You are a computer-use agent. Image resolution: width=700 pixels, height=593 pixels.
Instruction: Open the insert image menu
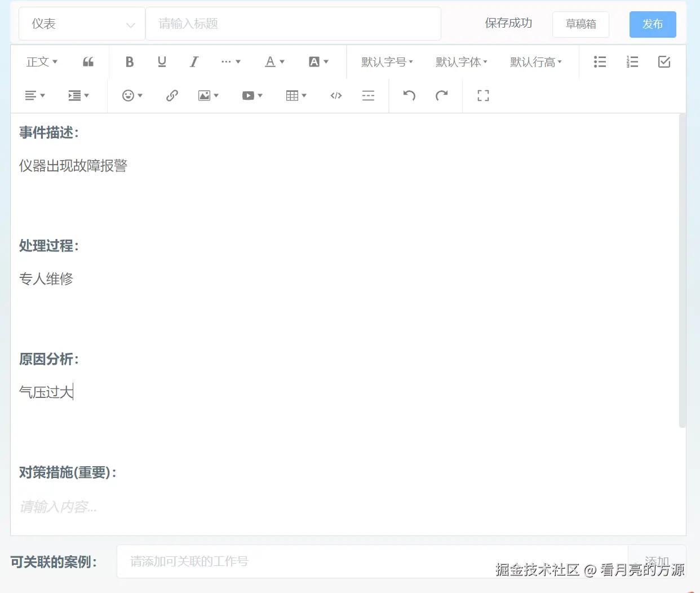pyautogui.click(x=209, y=96)
